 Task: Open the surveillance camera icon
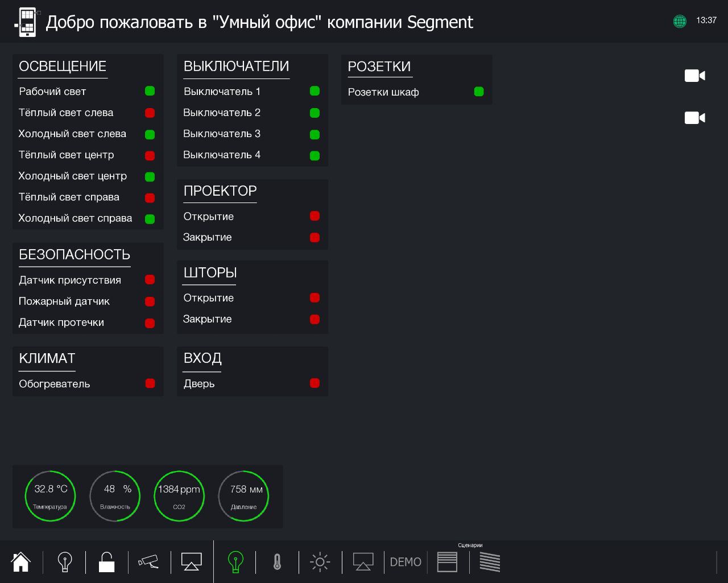[x=148, y=562]
